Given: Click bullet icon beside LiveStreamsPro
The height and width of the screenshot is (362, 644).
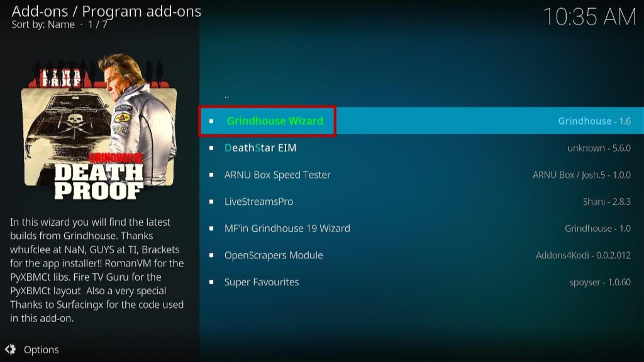Looking at the screenshot, I should pyautogui.click(x=211, y=202).
